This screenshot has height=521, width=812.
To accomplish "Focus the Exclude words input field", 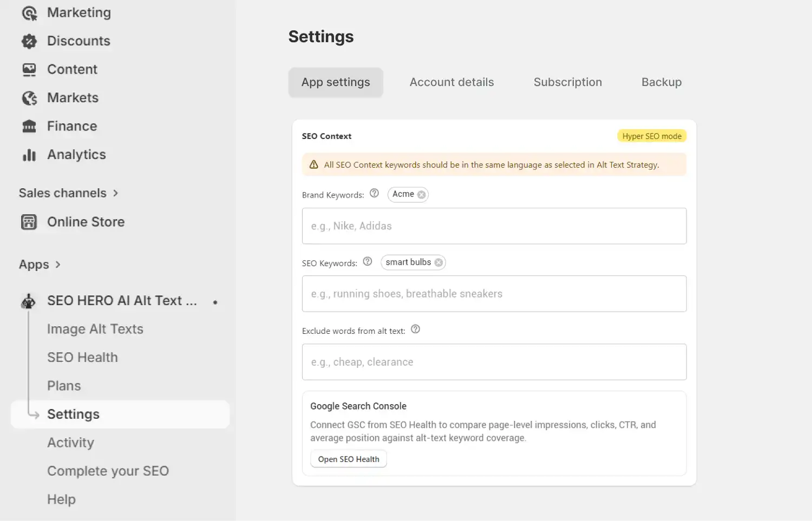I will click(x=494, y=362).
